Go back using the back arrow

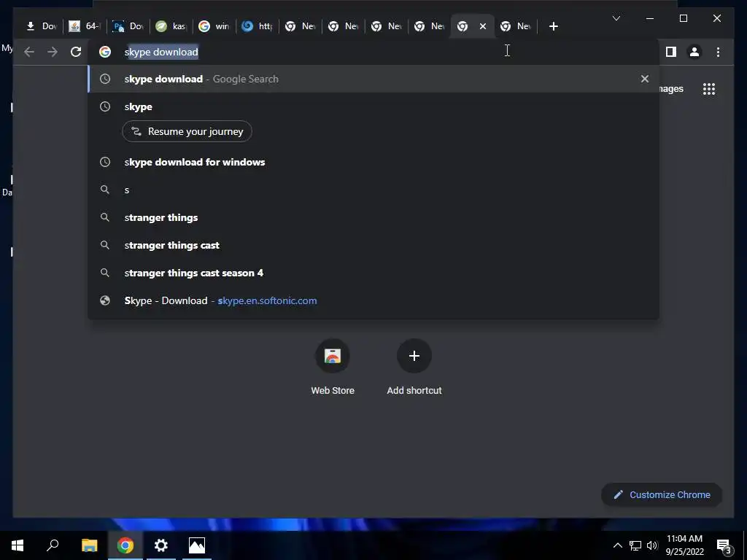pyautogui.click(x=29, y=52)
